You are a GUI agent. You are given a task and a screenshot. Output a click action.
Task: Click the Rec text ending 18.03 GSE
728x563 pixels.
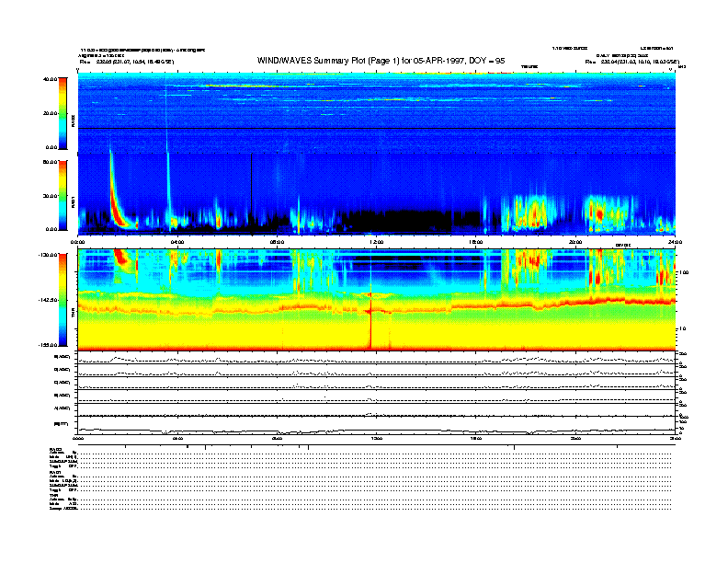point(631,62)
